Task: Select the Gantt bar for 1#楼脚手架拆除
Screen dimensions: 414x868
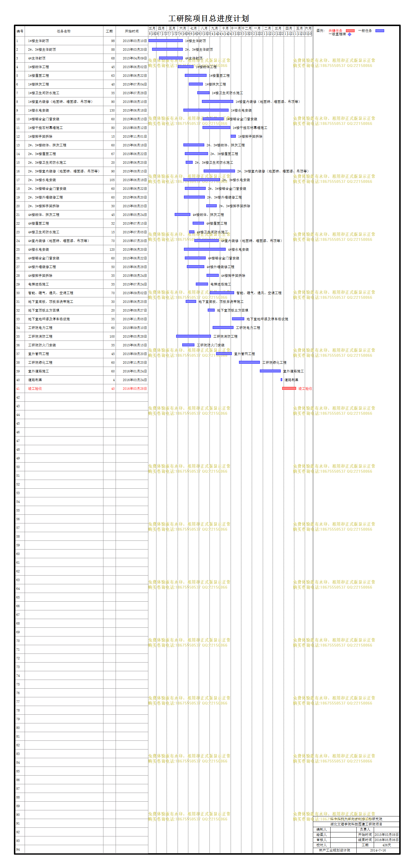Action: pyautogui.click(x=233, y=136)
